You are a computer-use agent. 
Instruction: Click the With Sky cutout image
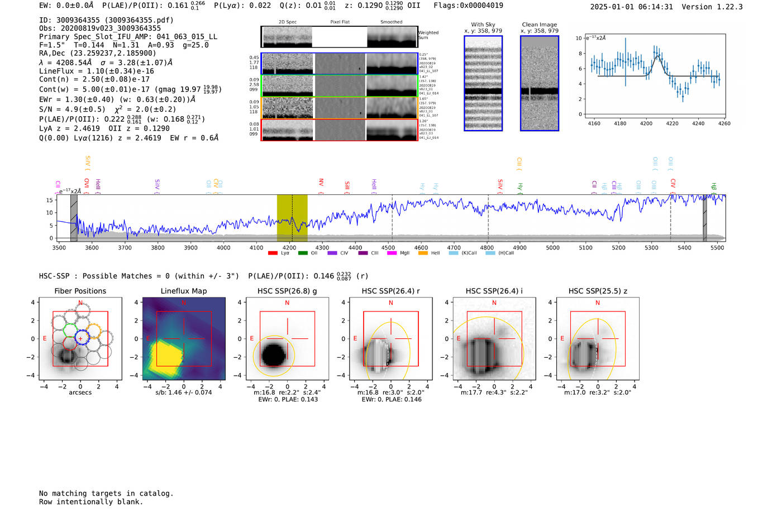pyautogui.click(x=483, y=83)
